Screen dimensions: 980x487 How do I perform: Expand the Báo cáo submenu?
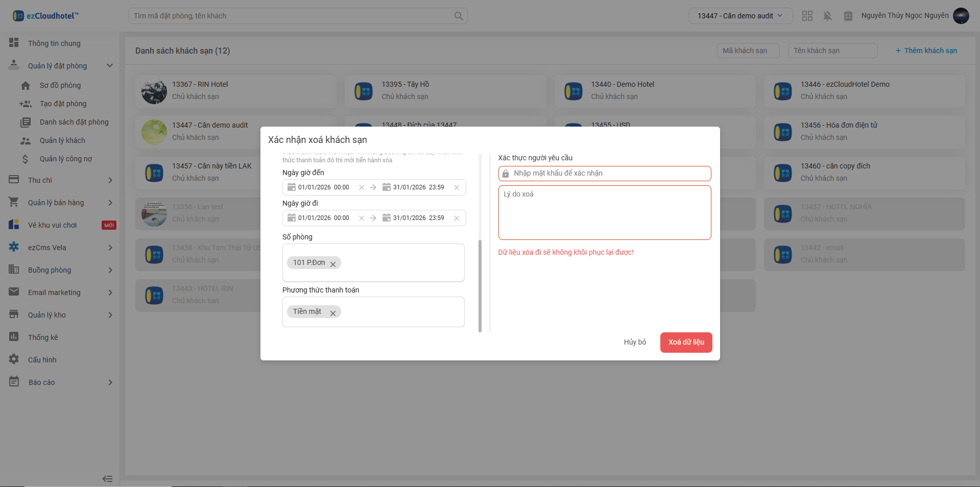coord(110,382)
